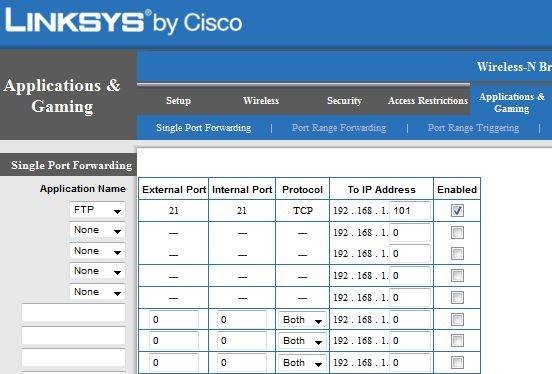Focus the first custom Internal Port field
552x374 pixels.
click(242, 320)
